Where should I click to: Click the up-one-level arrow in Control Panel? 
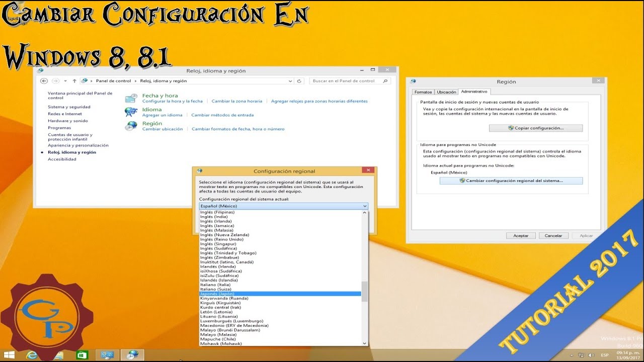[x=74, y=81]
